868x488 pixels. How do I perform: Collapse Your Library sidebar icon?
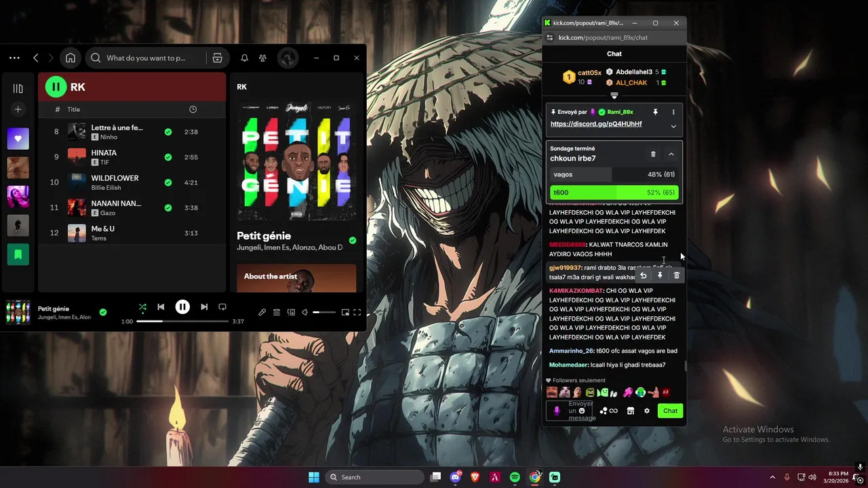click(18, 88)
